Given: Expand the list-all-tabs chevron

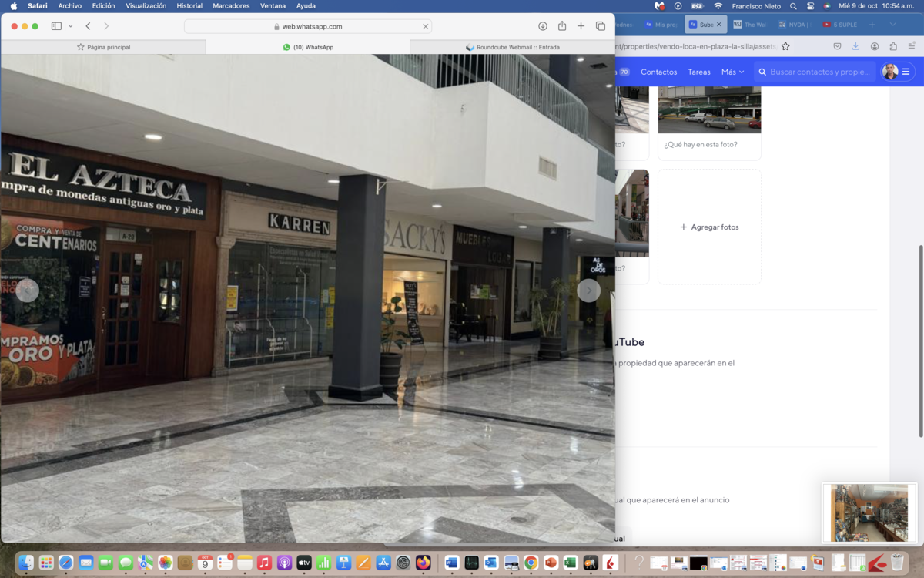Looking at the screenshot, I should [892, 25].
